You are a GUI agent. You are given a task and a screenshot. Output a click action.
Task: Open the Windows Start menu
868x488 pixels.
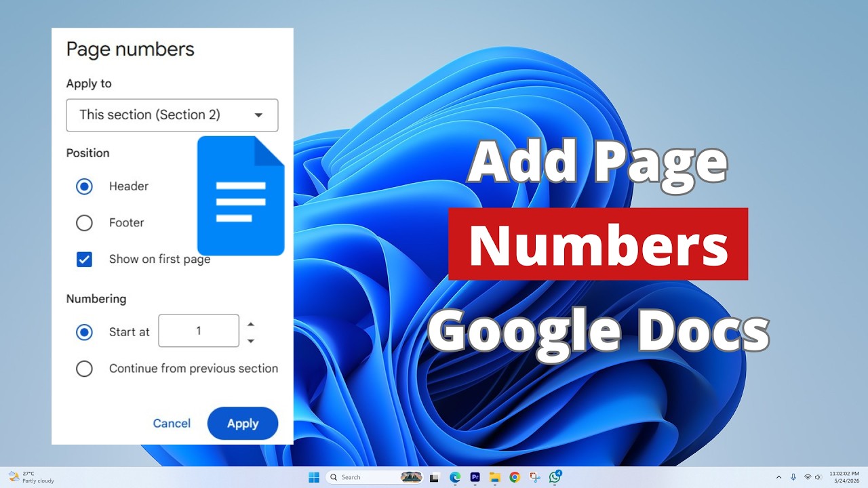coord(314,477)
